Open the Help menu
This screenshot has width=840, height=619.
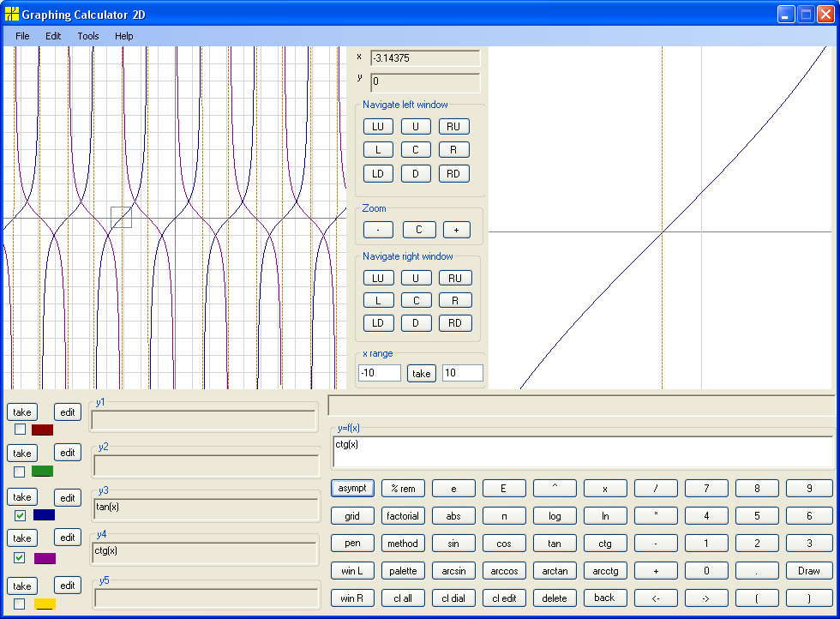click(x=123, y=36)
